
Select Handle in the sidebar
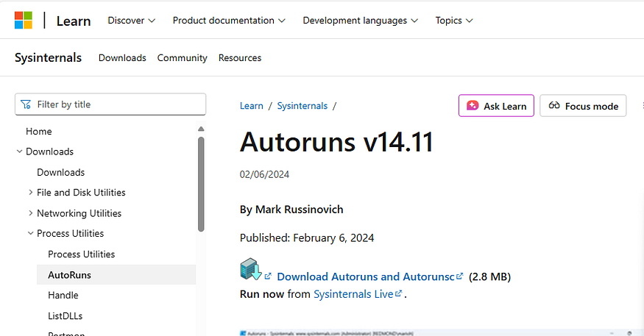tap(63, 295)
